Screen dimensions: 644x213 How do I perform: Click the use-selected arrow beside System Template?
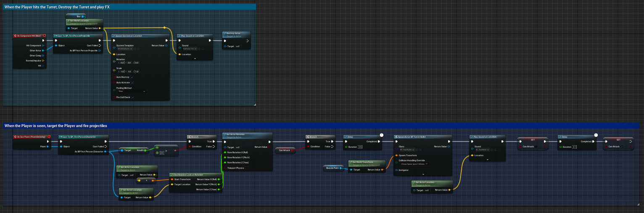(x=135, y=49)
